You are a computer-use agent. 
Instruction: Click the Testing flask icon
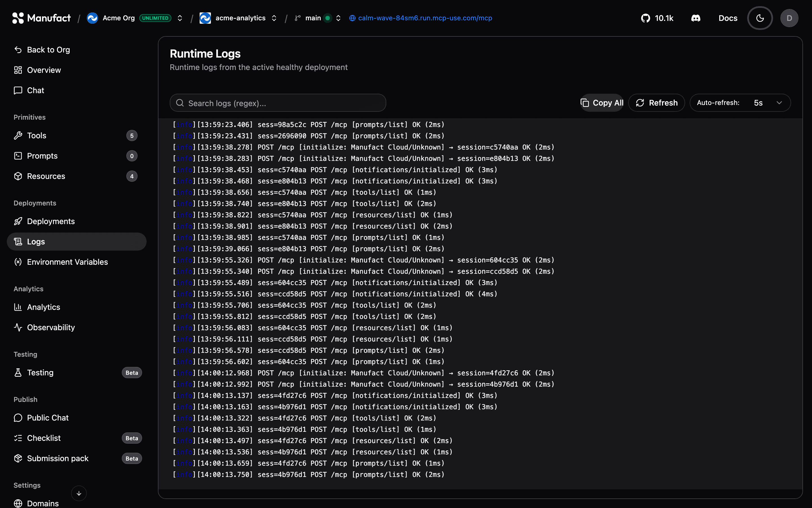pyautogui.click(x=18, y=373)
